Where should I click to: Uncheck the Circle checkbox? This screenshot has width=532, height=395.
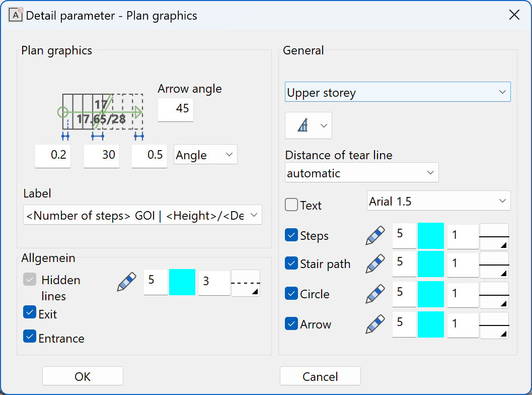point(291,293)
